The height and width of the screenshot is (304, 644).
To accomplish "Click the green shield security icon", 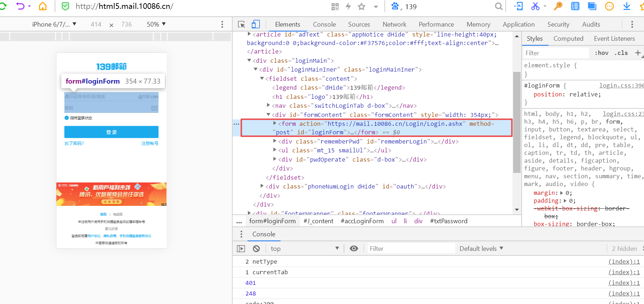I will (66, 6).
